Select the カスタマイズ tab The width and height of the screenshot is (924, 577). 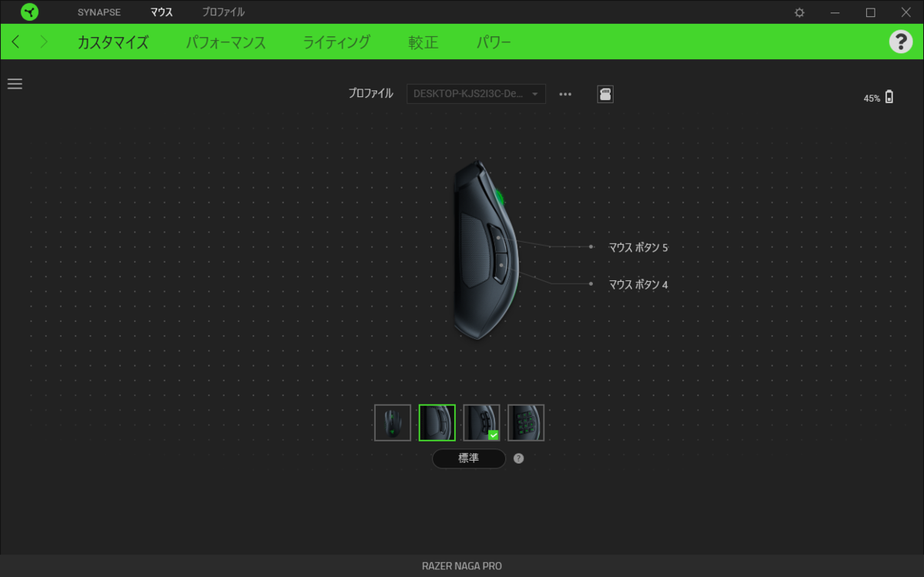pos(112,42)
